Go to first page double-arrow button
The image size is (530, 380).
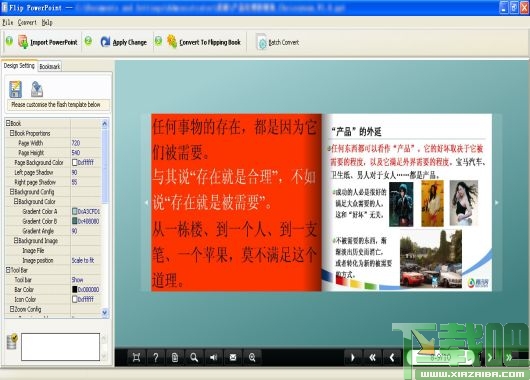pos(372,357)
